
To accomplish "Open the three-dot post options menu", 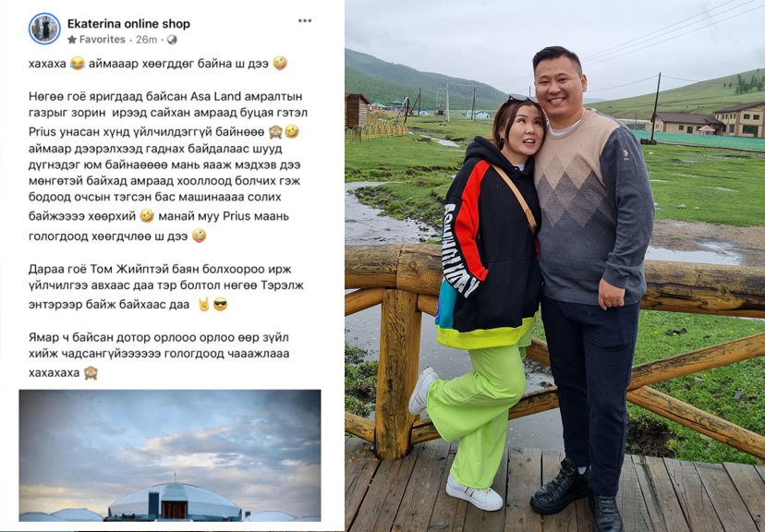I will [x=305, y=20].
